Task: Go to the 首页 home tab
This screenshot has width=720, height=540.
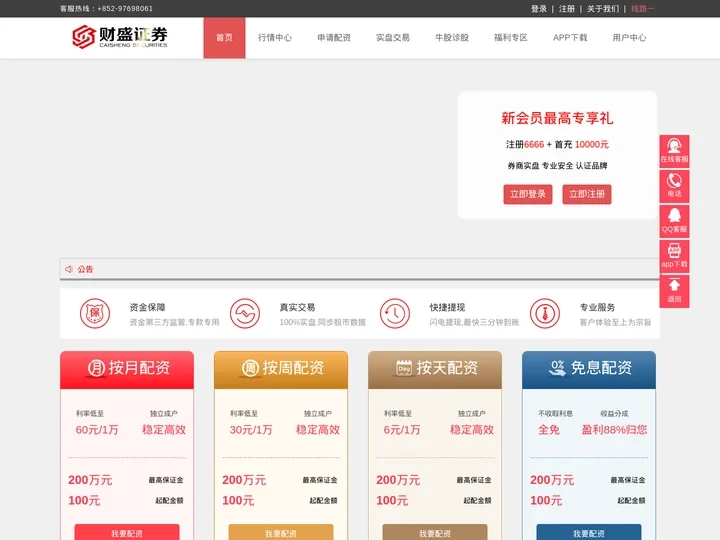Action: (225, 38)
